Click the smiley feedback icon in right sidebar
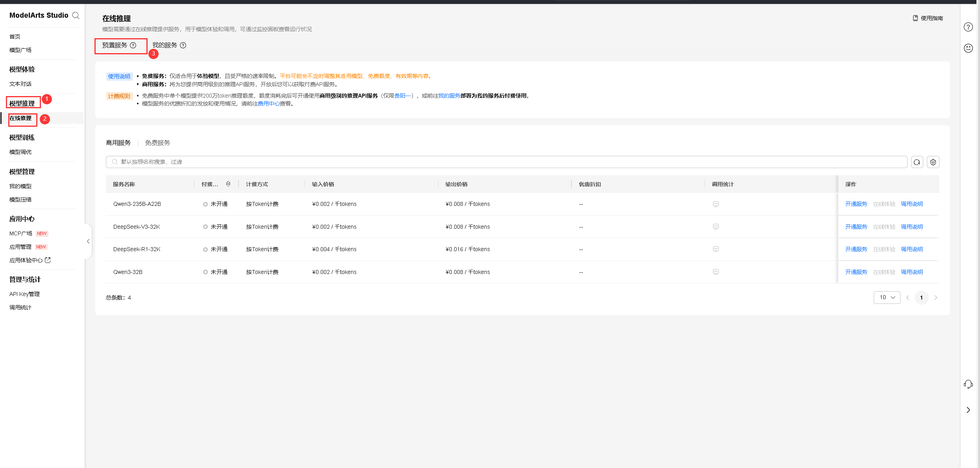The image size is (980, 468). click(x=968, y=48)
